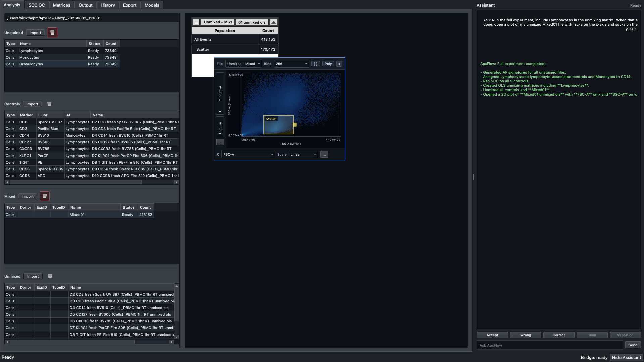Open the Matrices tab
The image size is (644, 362).
[x=62, y=5]
